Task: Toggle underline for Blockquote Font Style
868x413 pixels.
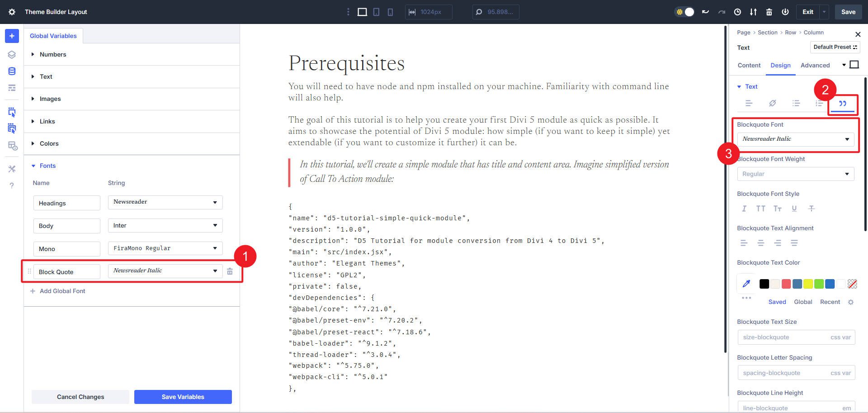Action: pos(794,209)
